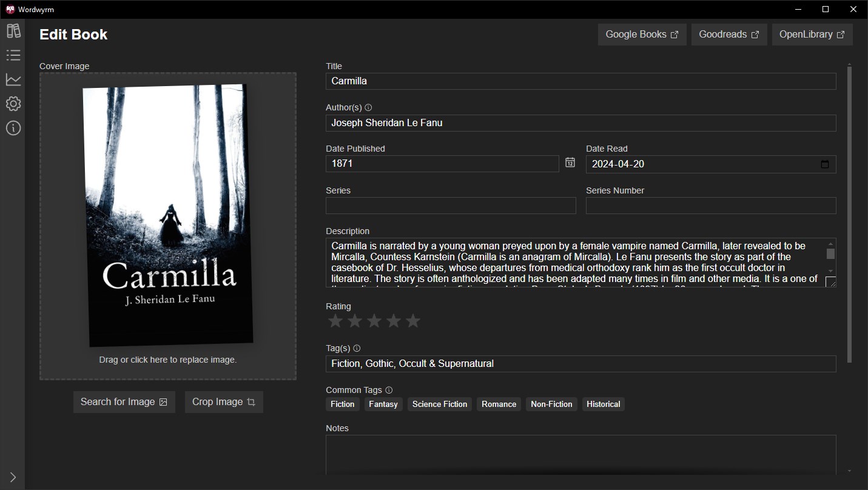Add the Non-Fiction common tag
The width and height of the screenshot is (868, 490).
551,404
